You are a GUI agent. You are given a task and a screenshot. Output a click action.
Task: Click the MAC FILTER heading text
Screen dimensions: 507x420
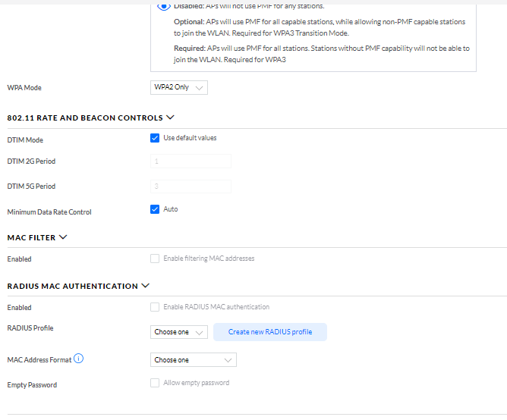(31, 237)
